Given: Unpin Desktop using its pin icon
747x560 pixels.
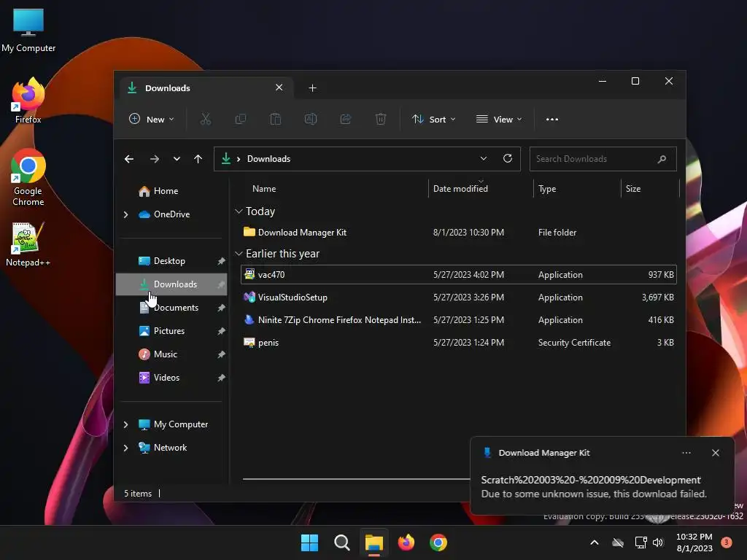Looking at the screenshot, I should click(x=221, y=261).
